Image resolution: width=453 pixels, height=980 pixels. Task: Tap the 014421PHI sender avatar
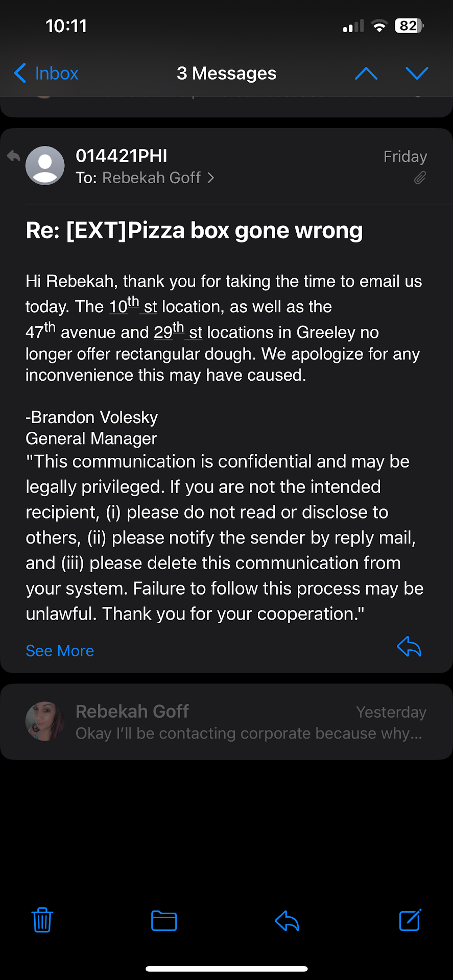point(45,166)
